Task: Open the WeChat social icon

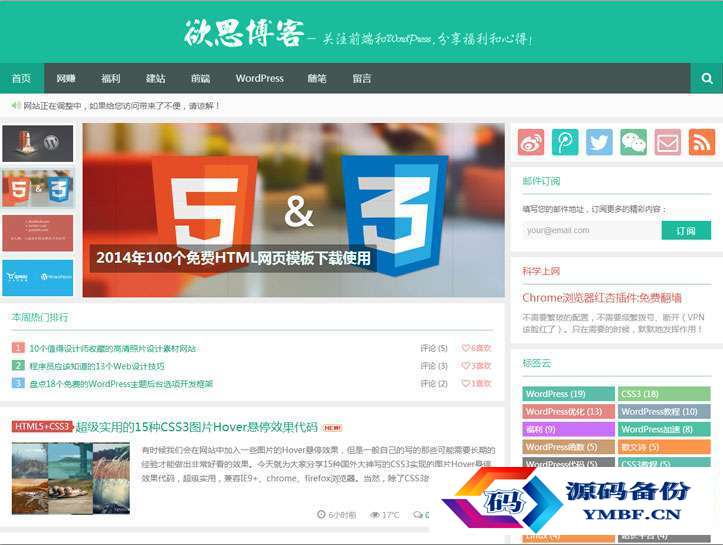Action: click(x=633, y=142)
